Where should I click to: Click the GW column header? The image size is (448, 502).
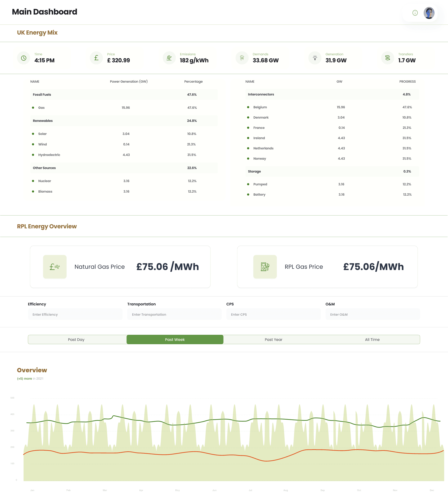339,81
